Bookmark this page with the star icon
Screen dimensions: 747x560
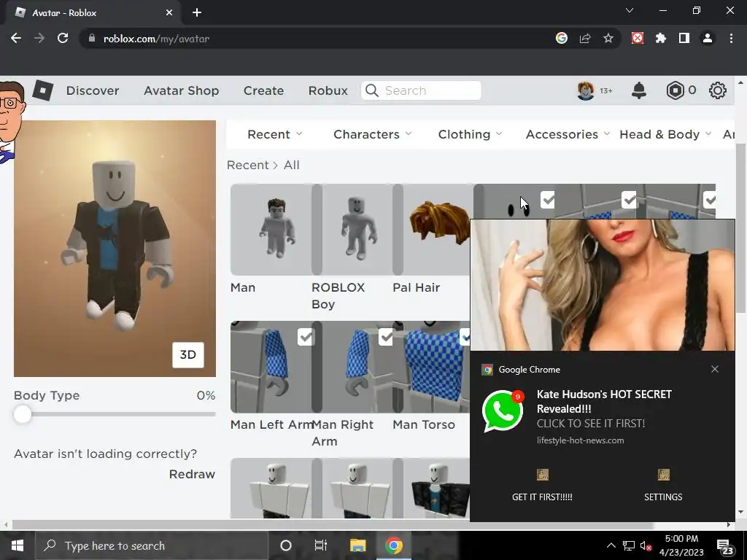(608, 39)
